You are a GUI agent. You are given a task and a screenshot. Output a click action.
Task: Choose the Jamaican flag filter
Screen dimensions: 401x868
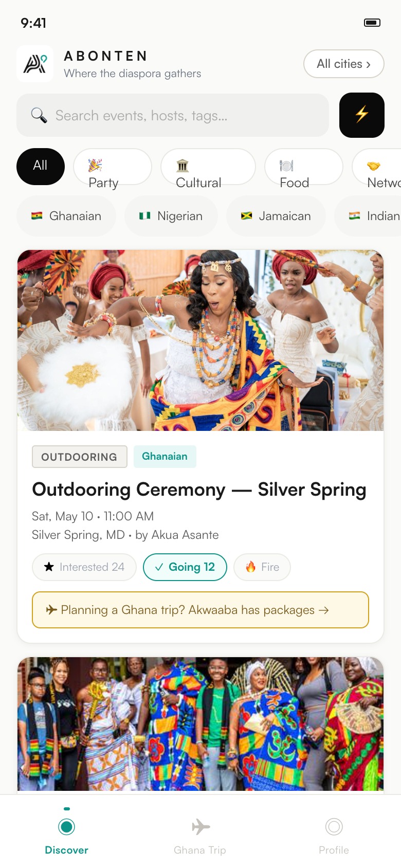276,216
